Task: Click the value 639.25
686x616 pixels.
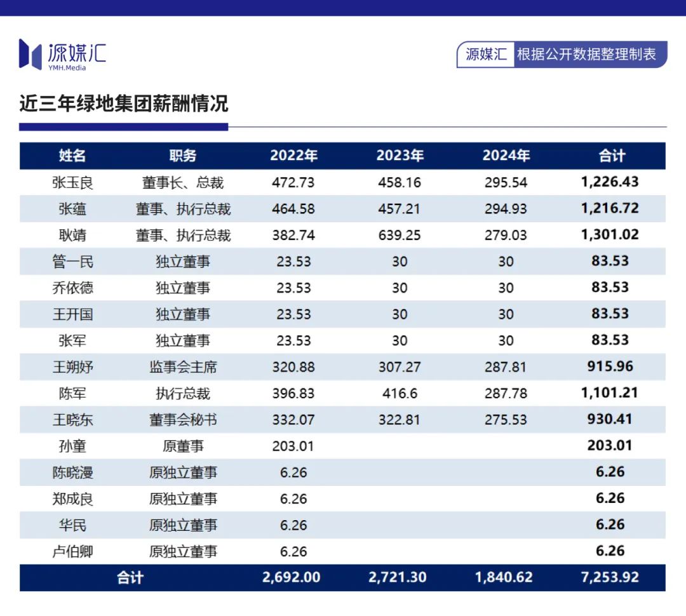Action: click(x=400, y=236)
